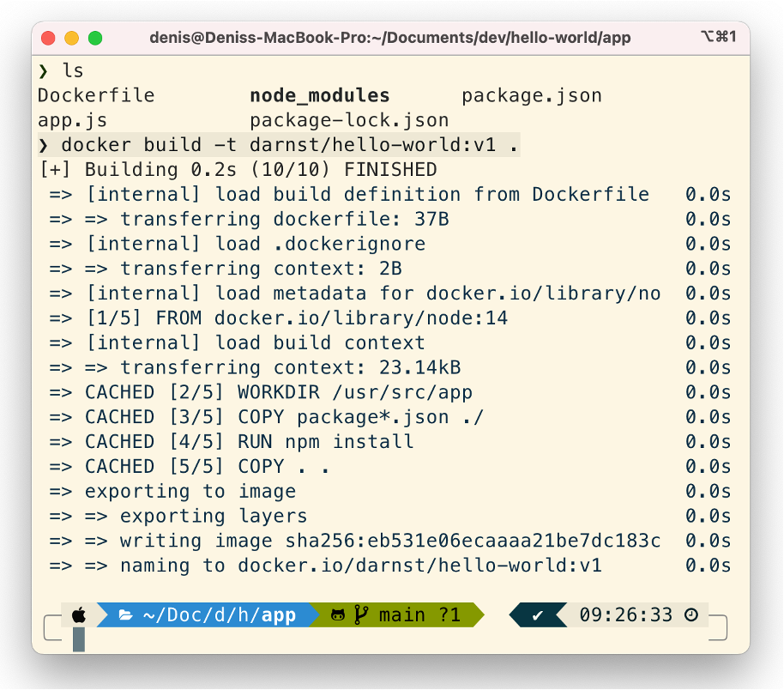This screenshot has height=690, width=784.
Task: Click the Apple logo in the status prompt
Action: [x=79, y=614]
